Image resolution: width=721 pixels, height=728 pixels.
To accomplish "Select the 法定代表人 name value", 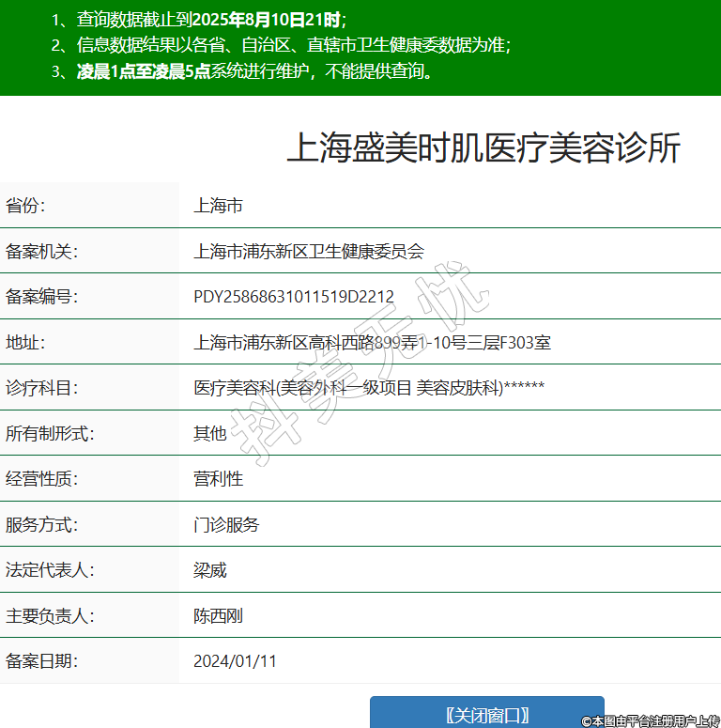I will pos(210,570).
